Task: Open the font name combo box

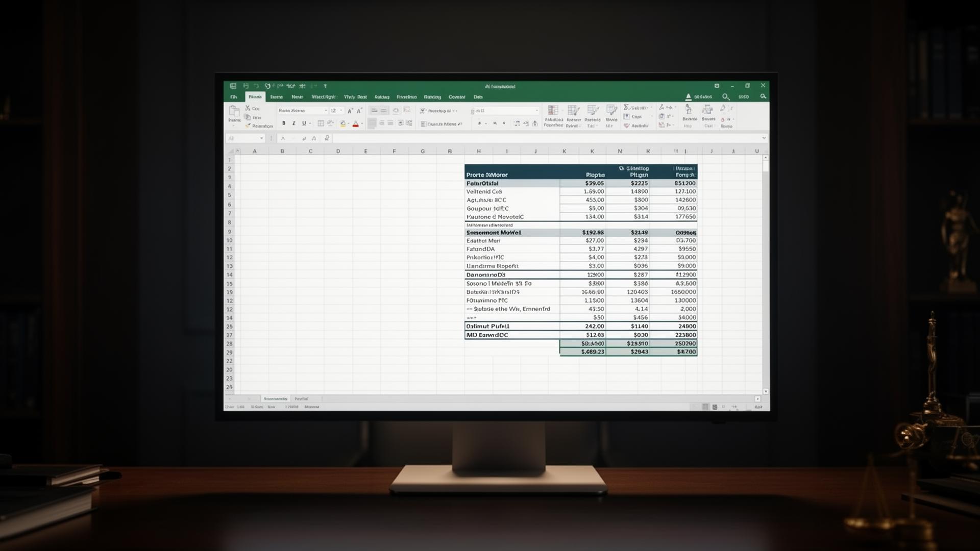Action: [303, 111]
